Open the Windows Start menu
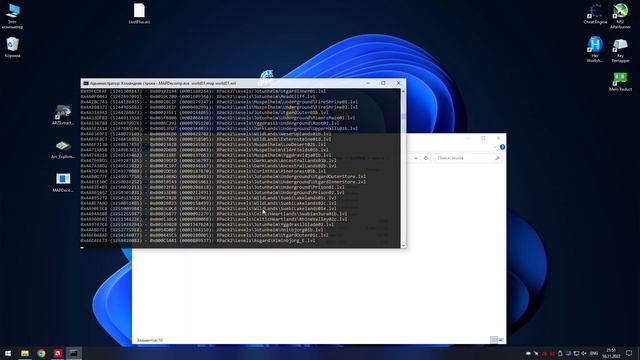 pyautogui.click(x=8, y=353)
